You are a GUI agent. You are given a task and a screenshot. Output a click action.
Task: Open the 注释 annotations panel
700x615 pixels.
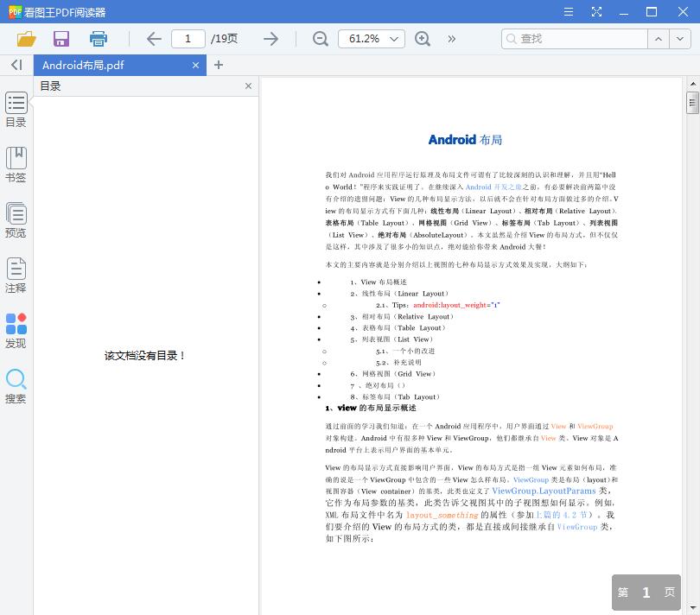(x=16, y=276)
